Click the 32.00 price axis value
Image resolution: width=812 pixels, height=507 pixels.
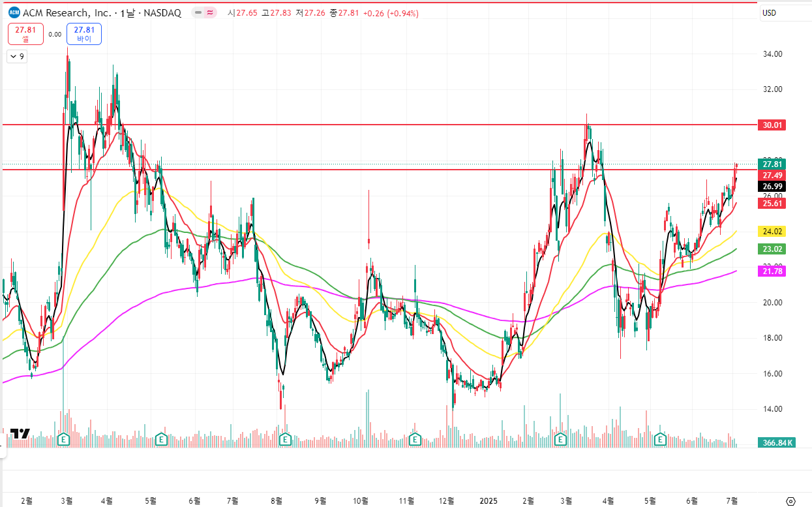coord(772,89)
